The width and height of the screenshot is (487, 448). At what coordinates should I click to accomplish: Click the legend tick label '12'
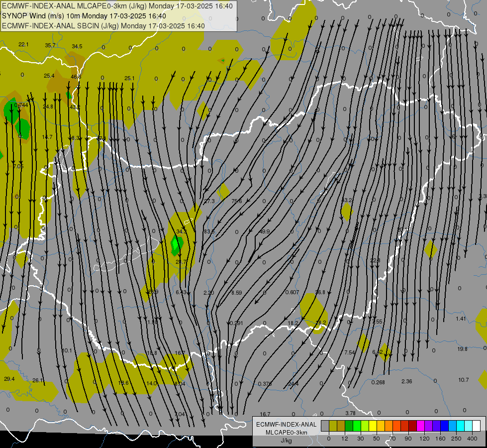[x=344, y=439]
